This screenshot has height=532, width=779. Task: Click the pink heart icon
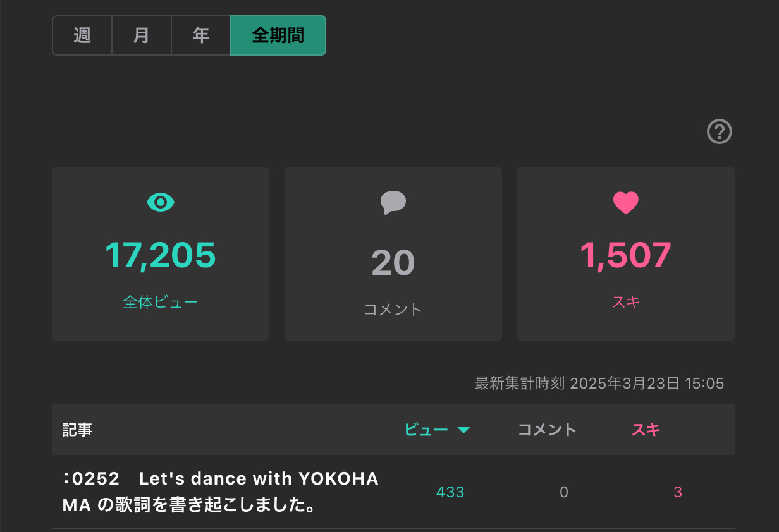625,202
